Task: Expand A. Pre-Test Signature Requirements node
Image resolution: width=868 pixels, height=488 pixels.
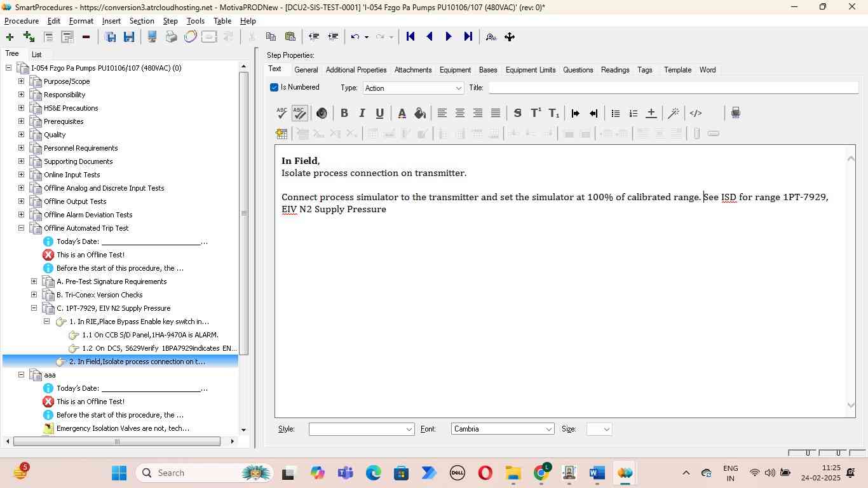Action: (x=34, y=281)
